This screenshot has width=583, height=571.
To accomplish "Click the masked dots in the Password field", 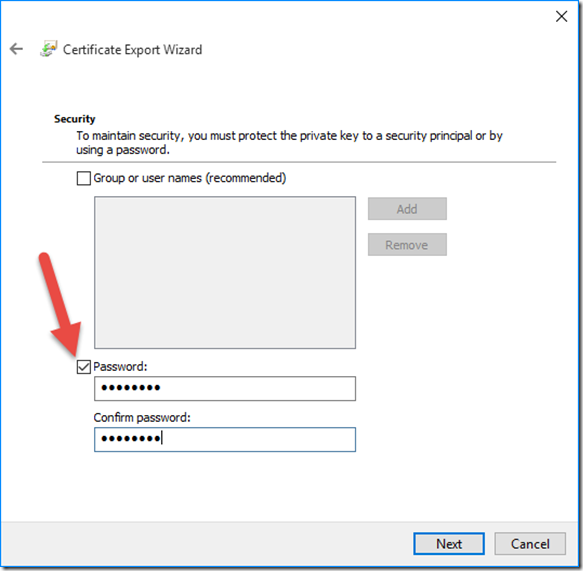I will 131,388.
